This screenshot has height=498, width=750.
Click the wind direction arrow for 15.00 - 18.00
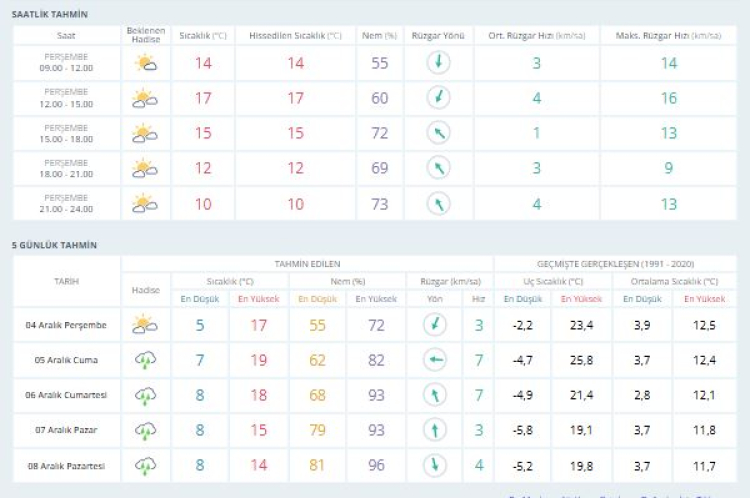436,133
